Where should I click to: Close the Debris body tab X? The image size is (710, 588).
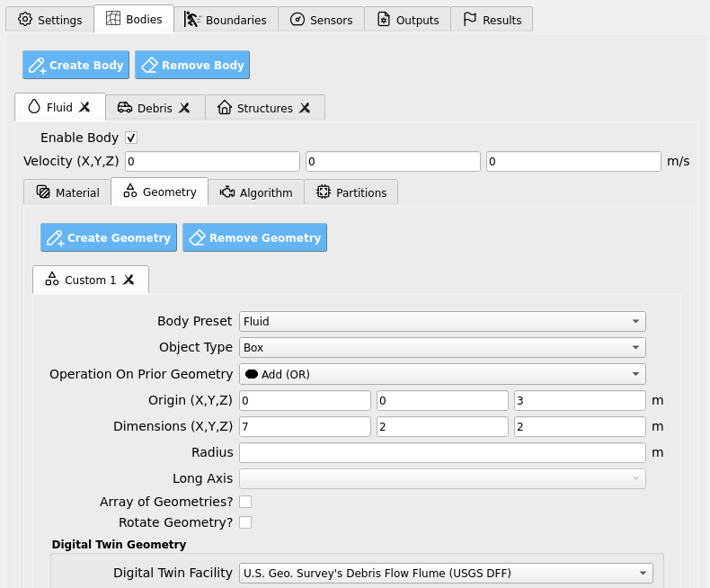184,108
